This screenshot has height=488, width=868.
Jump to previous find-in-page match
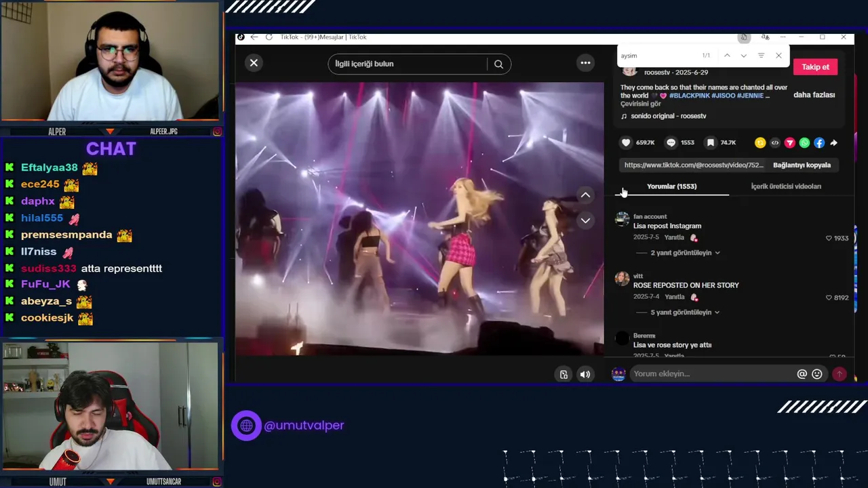[x=727, y=56]
